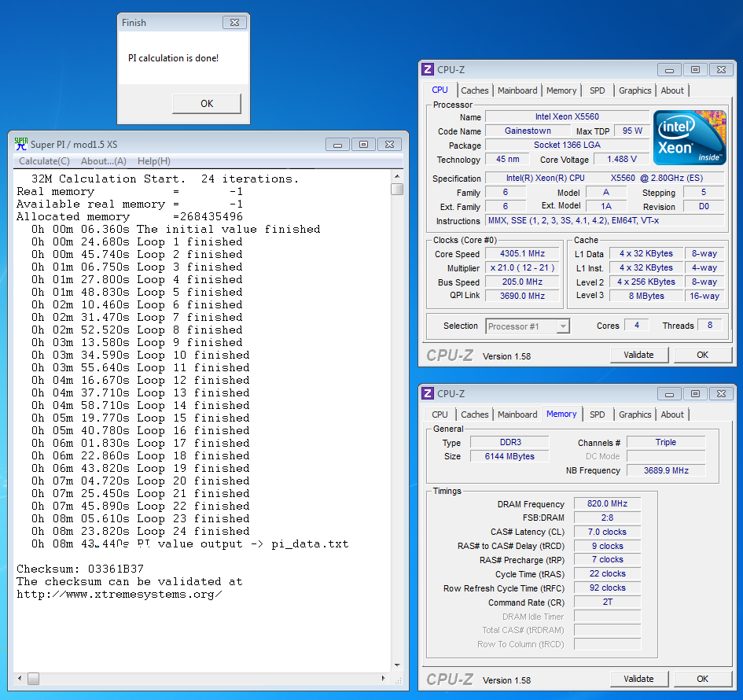Screen dimensions: 743x700
Task: Open About tab in upper CPU-Z
Action: [x=672, y=90]
